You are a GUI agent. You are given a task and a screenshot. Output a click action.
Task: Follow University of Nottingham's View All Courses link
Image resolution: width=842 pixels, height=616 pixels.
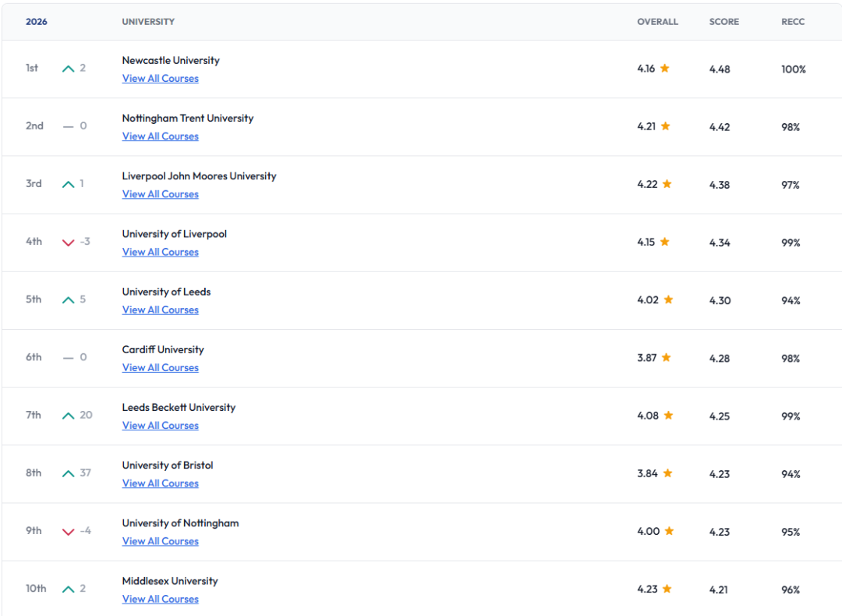coord(160,541)
